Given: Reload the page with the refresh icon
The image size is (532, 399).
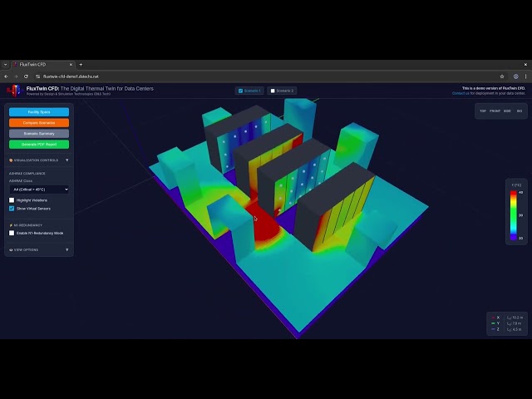Looking at the screenshot, I should 26,76.
